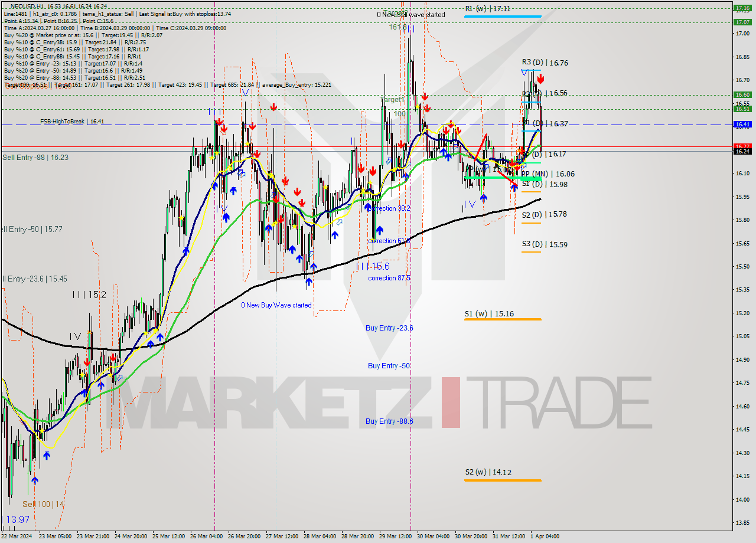Screen dimensions: 756x543
Task: Click the correction 87.5 label
Action: click(389, 278)
